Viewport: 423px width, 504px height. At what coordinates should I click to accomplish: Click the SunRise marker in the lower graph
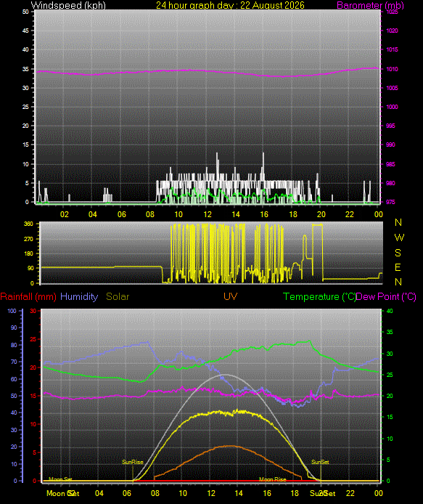132,462
